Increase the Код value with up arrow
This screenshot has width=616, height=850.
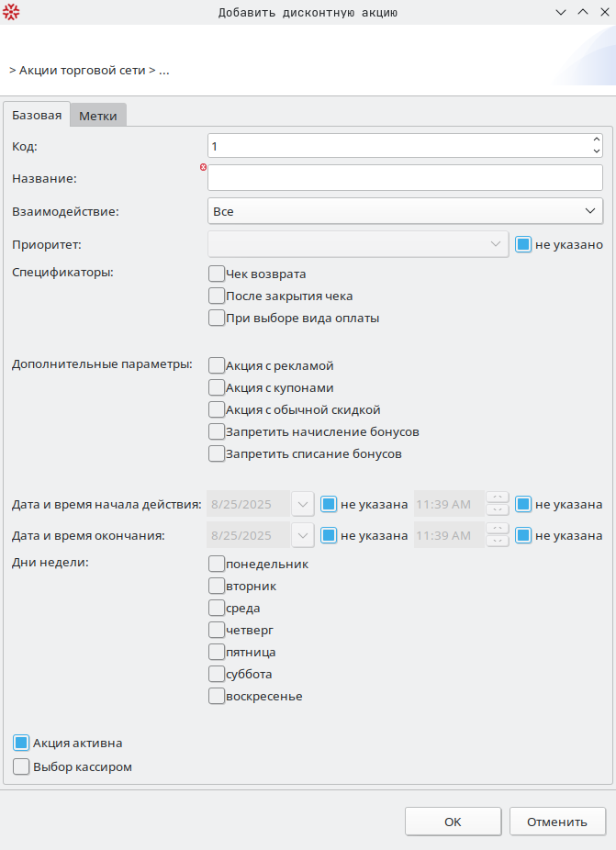[597, 140]
